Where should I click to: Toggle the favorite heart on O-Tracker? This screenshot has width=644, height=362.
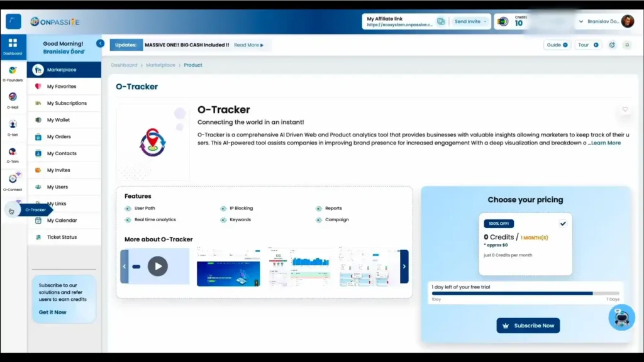pos(625,109)
